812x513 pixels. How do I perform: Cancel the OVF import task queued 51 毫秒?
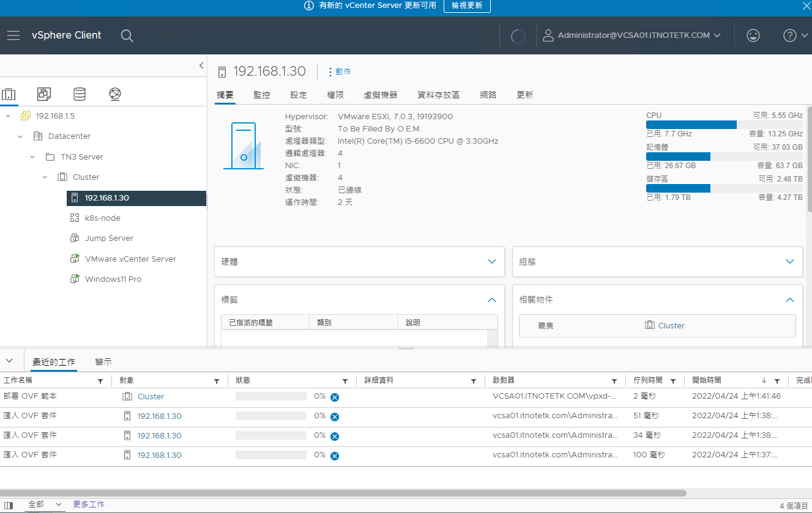tap(335, 417)
